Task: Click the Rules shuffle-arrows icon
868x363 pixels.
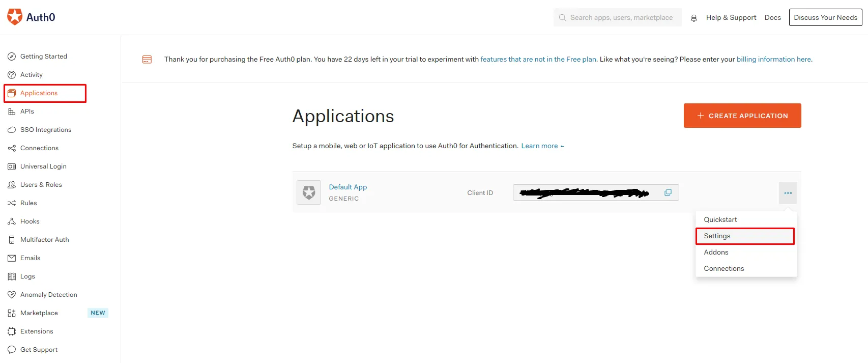Action: 12,203
